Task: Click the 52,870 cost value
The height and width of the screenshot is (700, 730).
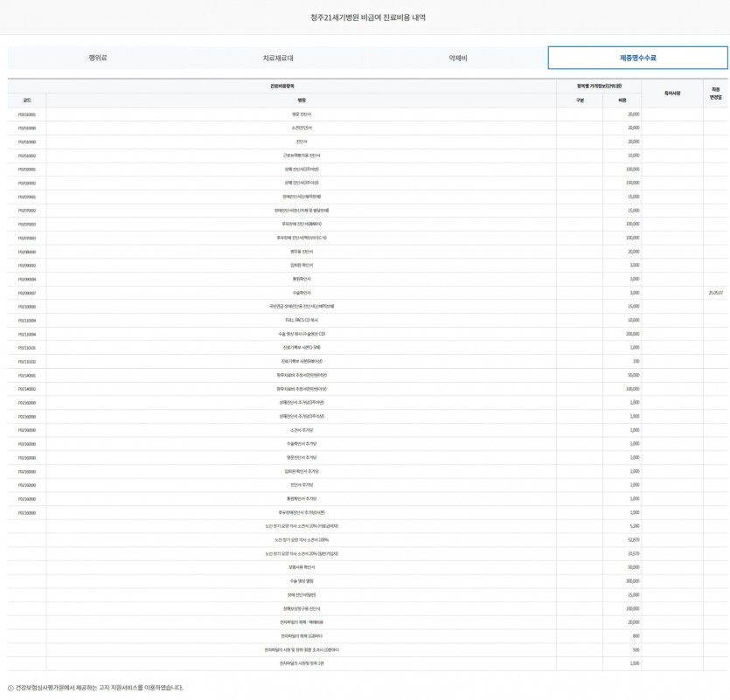Action: 633,540
